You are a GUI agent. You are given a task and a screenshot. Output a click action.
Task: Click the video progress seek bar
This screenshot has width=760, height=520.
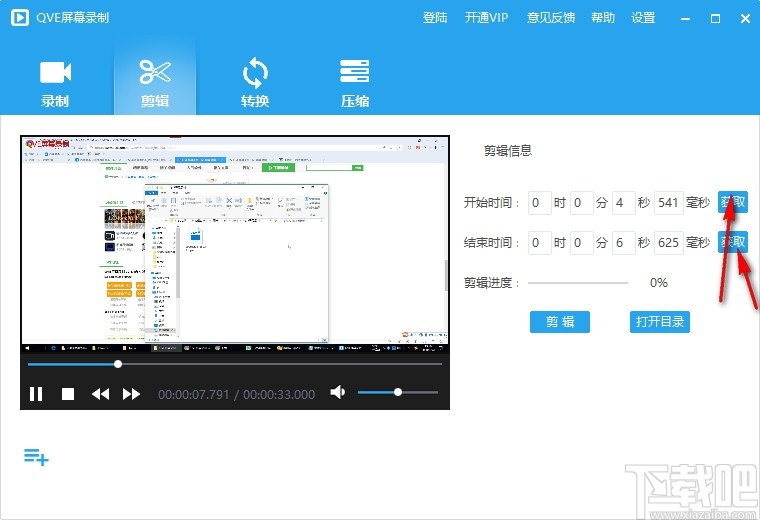tap(235, 364)
